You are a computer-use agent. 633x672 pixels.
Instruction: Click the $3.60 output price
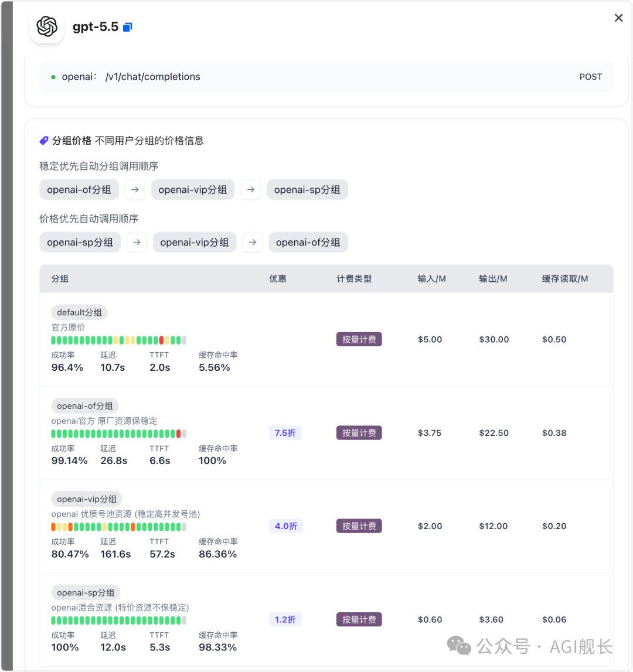pyautogui.click(x=491, y=620)
